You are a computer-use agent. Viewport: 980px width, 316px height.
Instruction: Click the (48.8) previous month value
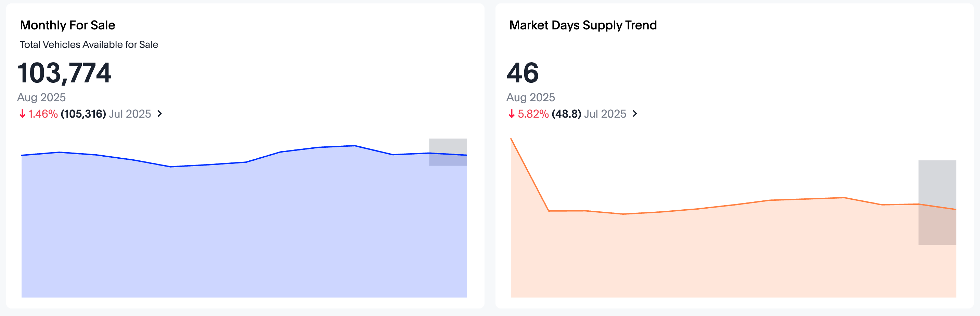(566, 114)
